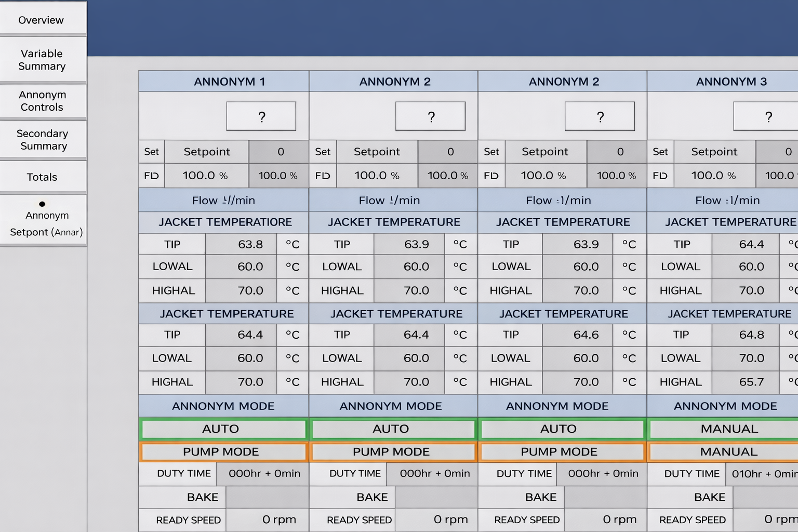Select the TIP value 64.6
This screenshot has height=532, width=798.
tap(578, 335)
